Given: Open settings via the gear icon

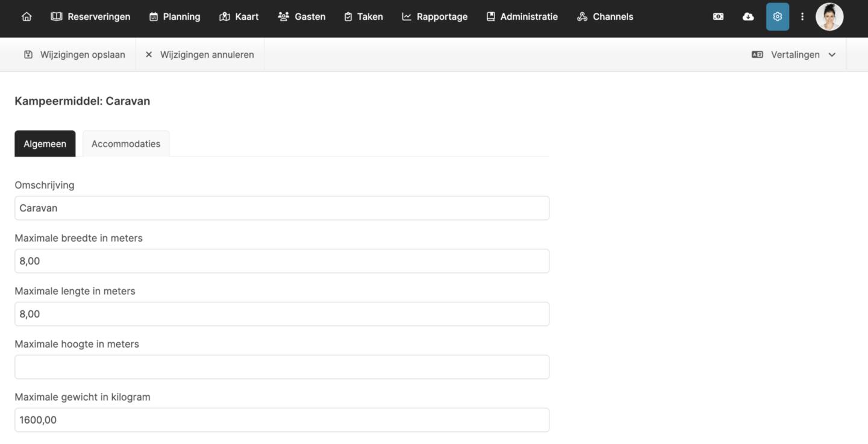Looking at the screenshot, I should 777,17.
